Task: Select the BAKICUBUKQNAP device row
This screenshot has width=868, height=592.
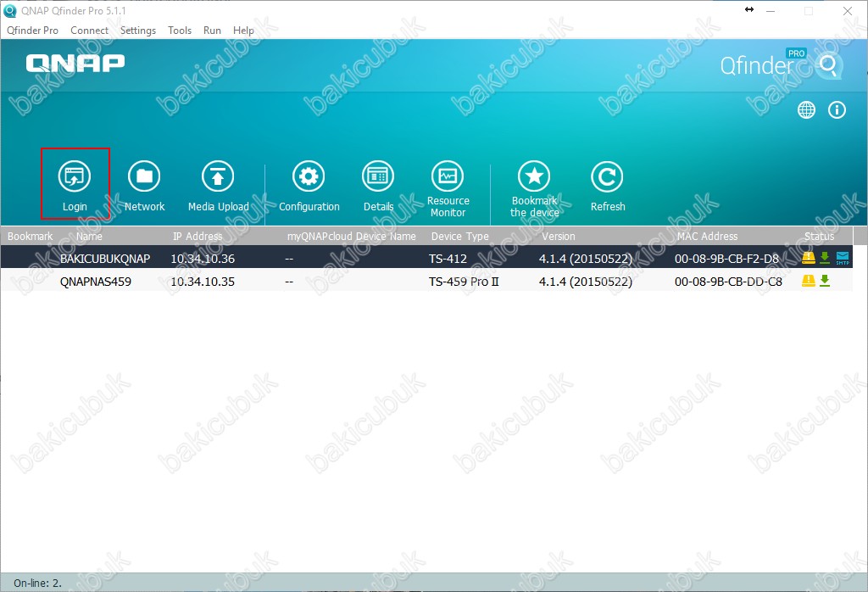Action: [426, 258]
